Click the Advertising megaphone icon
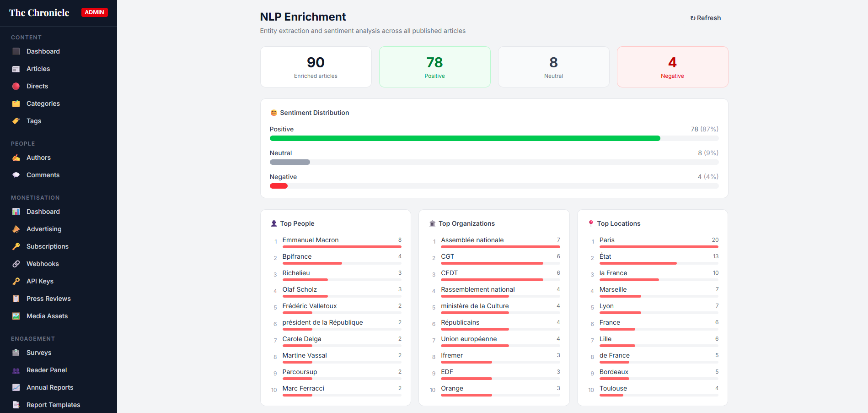This screenshot has width=868, height=413. (16, 229)
